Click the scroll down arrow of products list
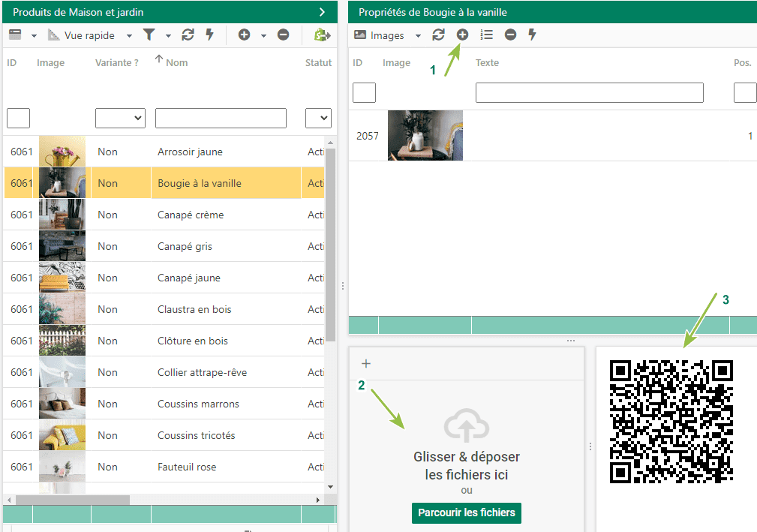The height and width of the screenshot is (532, 757). [330, 487]
